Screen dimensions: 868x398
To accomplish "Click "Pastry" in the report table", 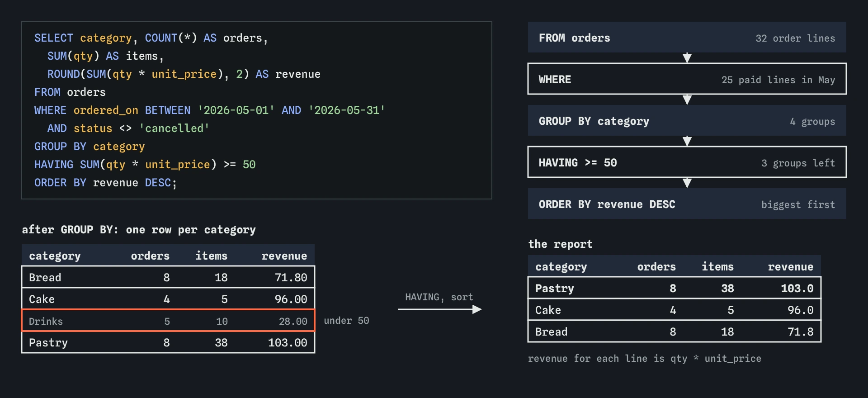I will click(554, 289).
